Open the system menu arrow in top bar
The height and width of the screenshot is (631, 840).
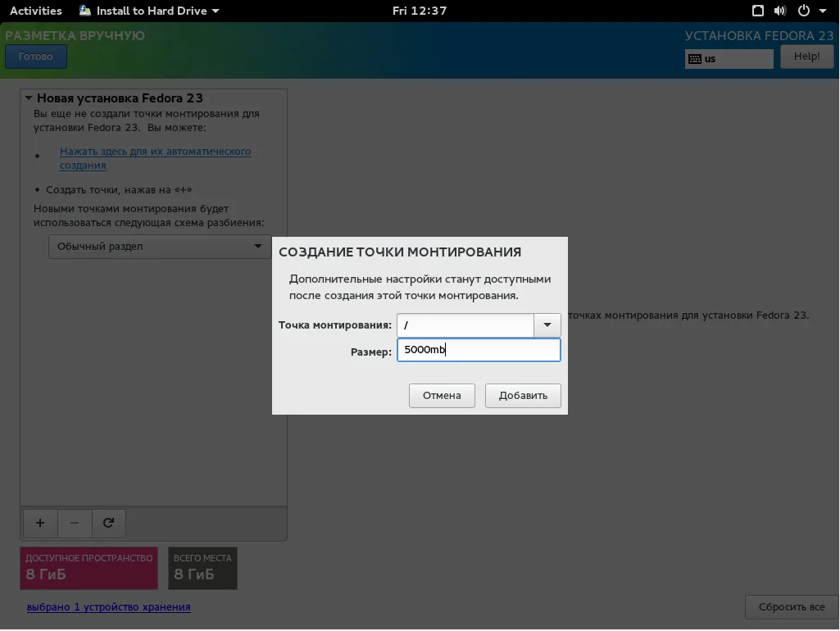pyautogui.click(x=823, y=11)
